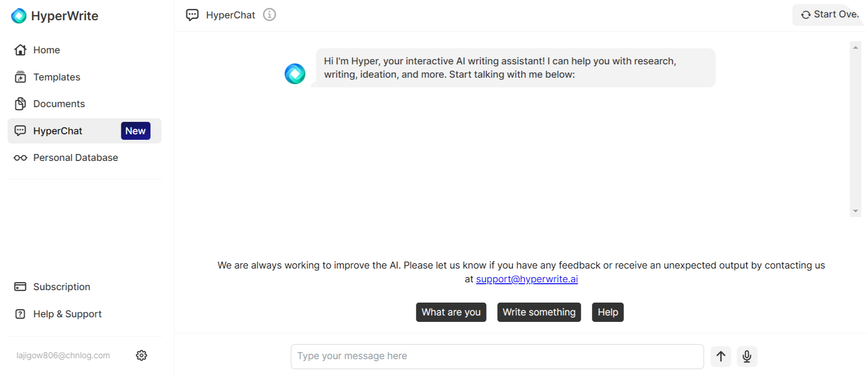Click the Personal Database glasses icon
This screenshot has height=378, width=868.
[20, 158]
